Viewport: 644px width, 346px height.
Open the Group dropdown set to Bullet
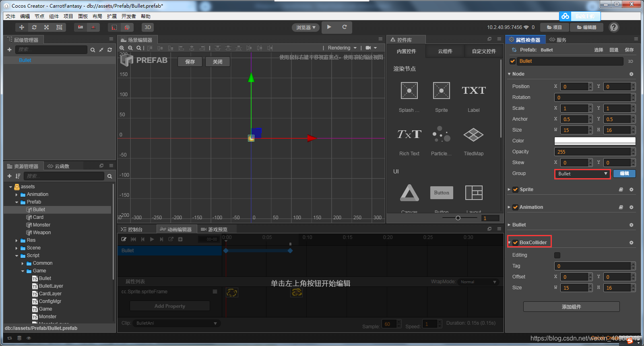click(582, 174)
